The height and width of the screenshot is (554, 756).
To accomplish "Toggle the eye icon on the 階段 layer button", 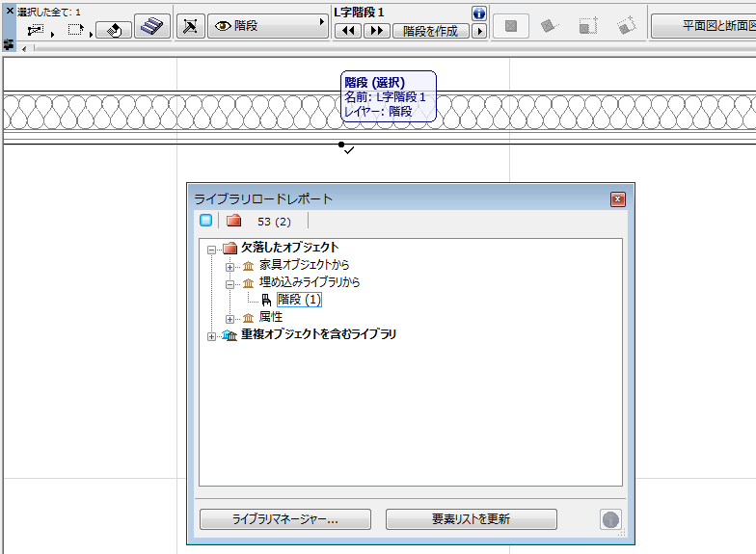I will (222, 25).
